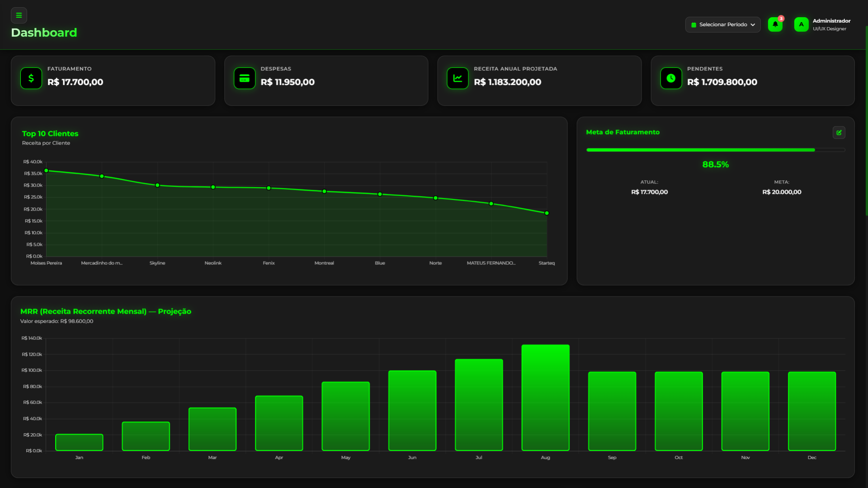
Task: Click the Faturamento dollar sign icon
Action: tap(31, 78)
